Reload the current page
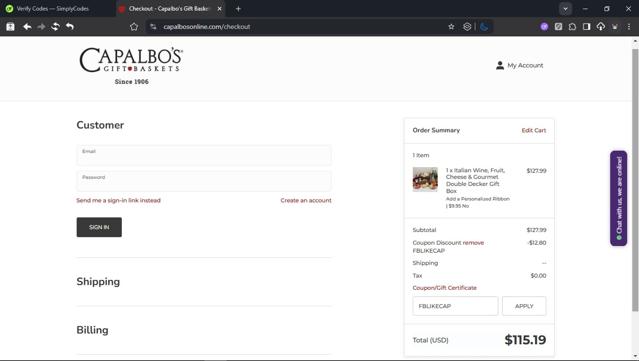Screen dimensions: 639x361 (x=55, y=26)
